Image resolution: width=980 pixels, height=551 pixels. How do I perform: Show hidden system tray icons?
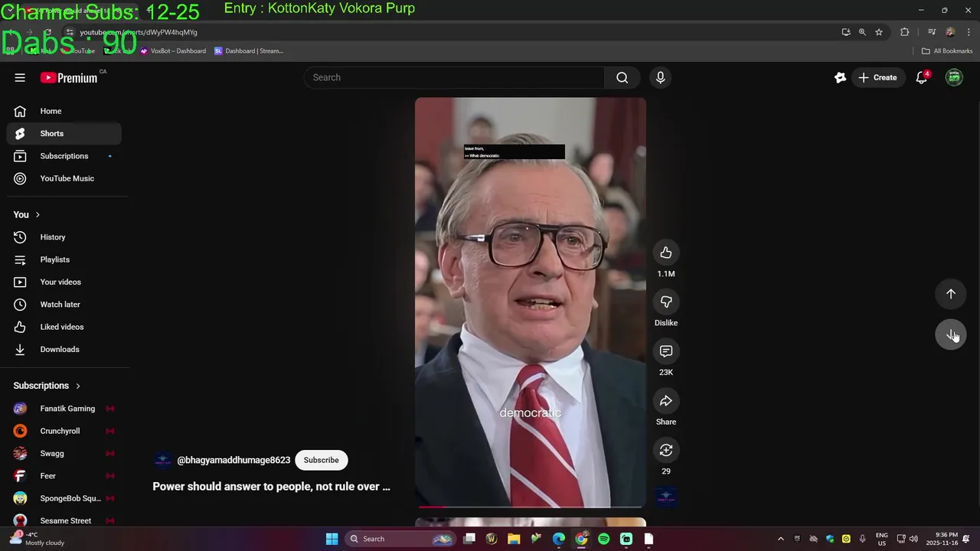(780, 539)
